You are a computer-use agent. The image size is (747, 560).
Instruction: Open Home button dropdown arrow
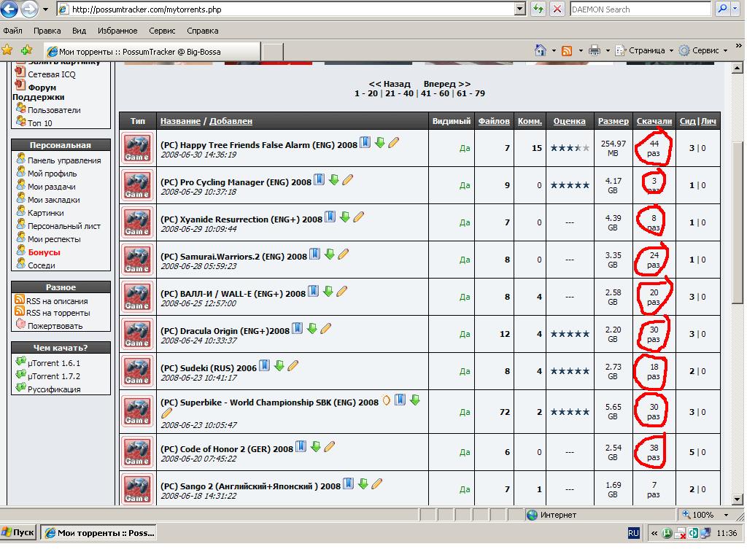[554, 50]
